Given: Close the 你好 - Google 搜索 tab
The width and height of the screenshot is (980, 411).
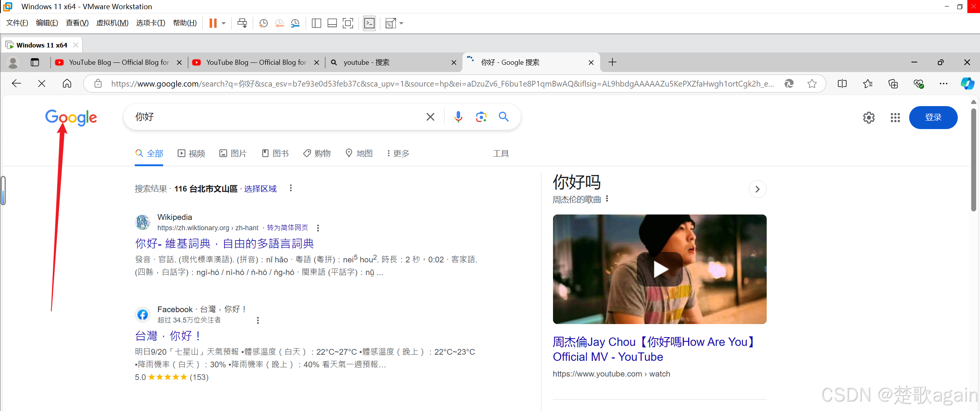Looking at the screenshot, I should tap(591, 62).
